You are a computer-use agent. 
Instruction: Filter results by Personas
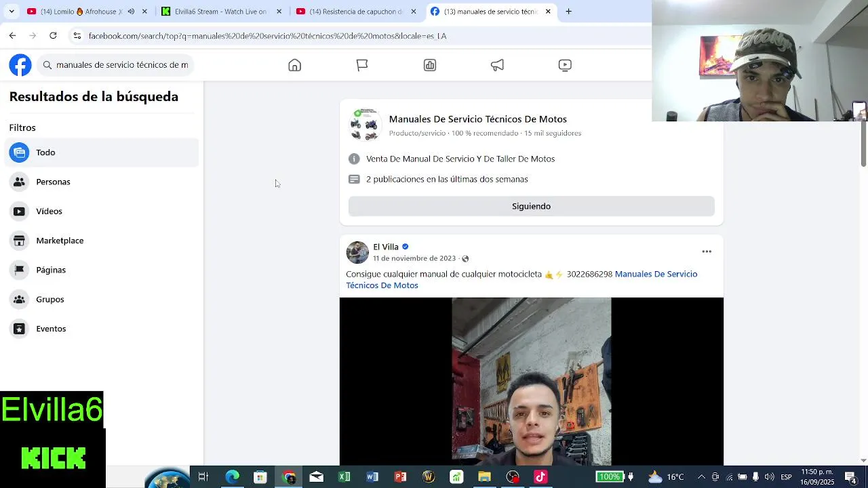[102, 182]
